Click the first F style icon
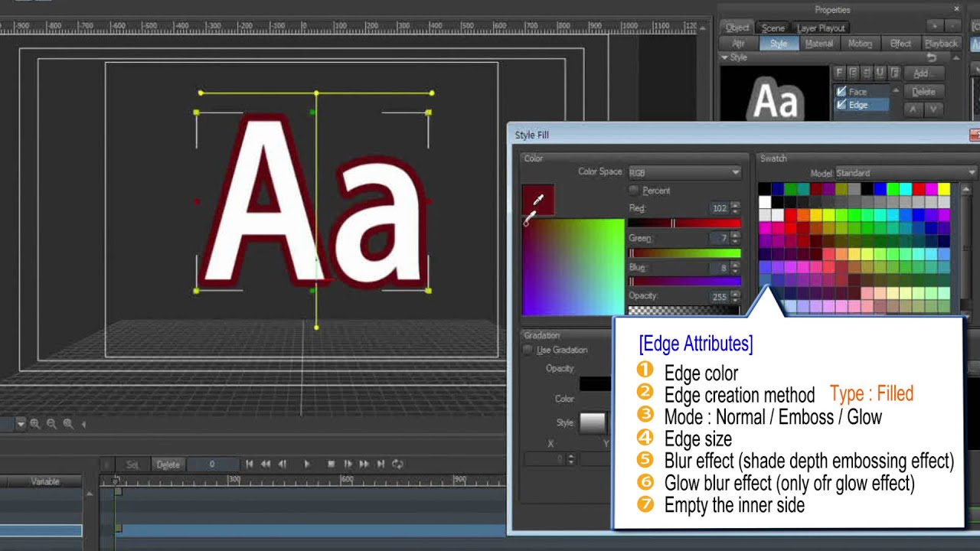The image size is (980, 551). tap(839, 73)
